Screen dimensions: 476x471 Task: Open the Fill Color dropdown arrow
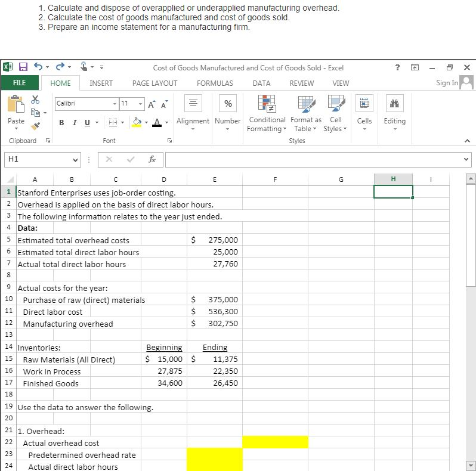146,123
